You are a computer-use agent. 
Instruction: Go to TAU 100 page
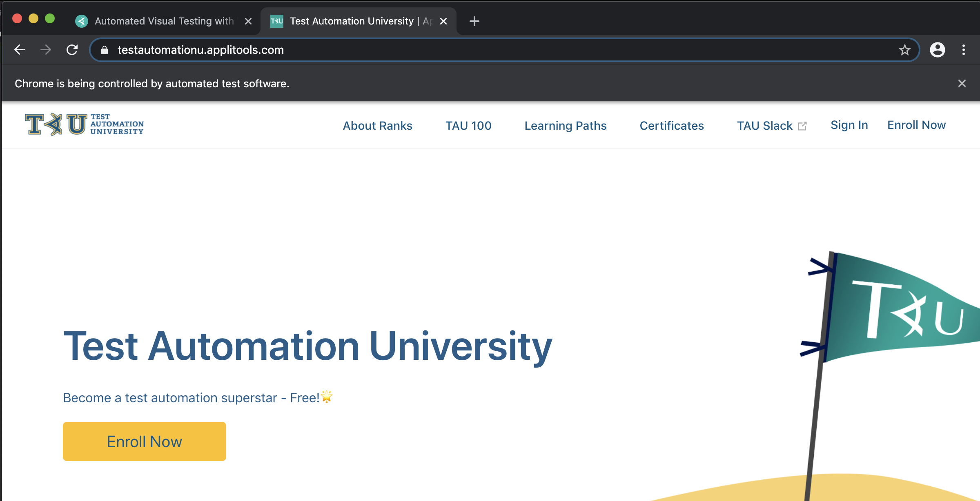click(468, 126)
